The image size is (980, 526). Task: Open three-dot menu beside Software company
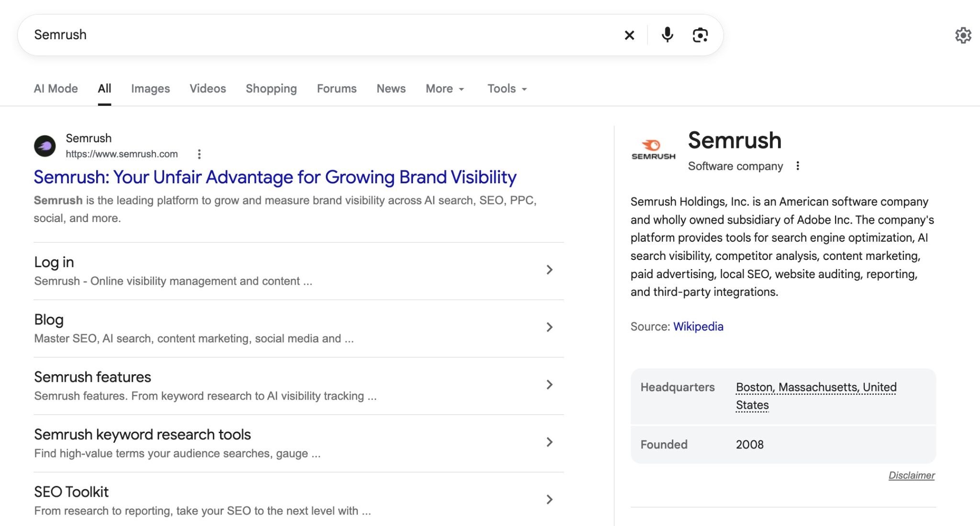(x=797, y=166)
